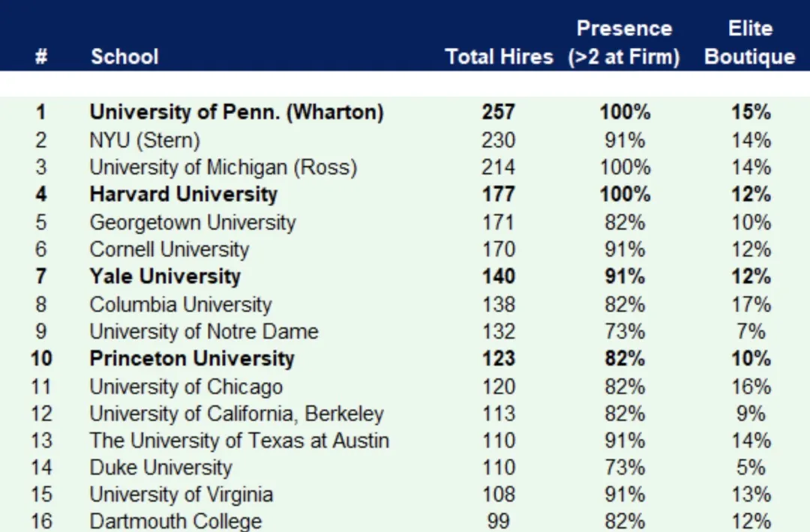Select Dartmouth College's total hires value 99

(x=499, y=522)
